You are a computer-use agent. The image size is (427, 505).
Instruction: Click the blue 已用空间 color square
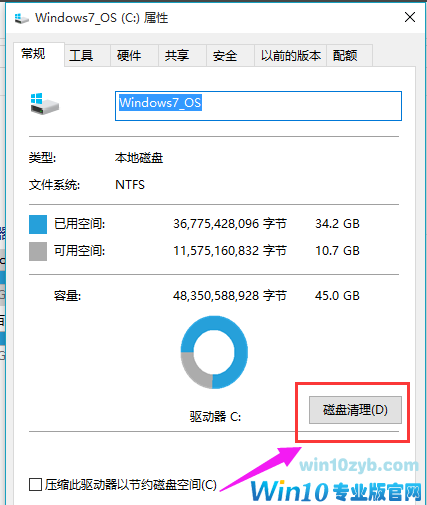click(38, 224)
